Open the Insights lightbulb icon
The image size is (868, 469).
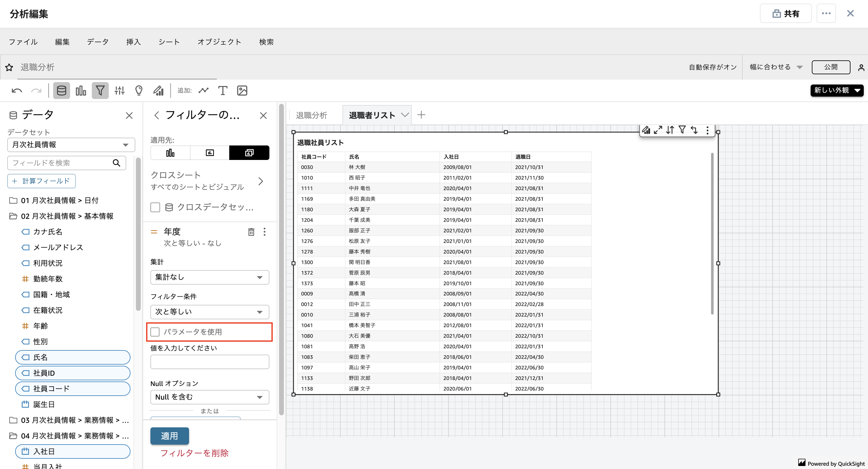[139, 90]
